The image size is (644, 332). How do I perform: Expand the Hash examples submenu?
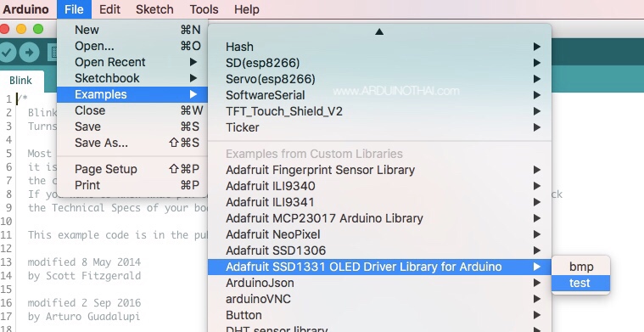pos(380,47)
